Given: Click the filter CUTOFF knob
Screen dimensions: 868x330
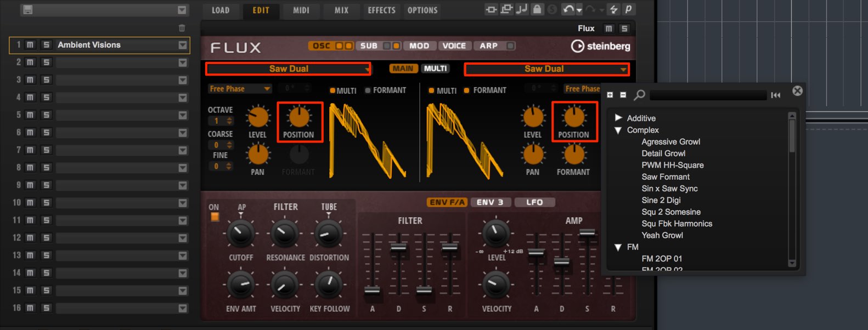Looking at the screenshot, I should pyautogui.click(x=240, y=234).
